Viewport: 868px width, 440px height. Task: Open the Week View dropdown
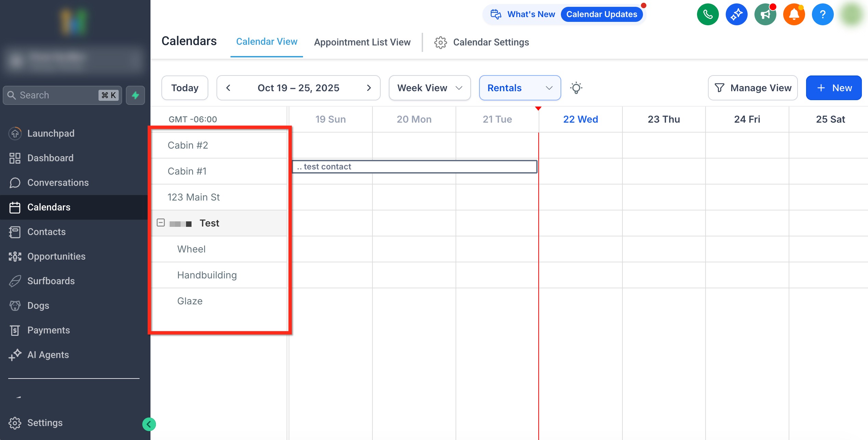click(x=430, y=88)
